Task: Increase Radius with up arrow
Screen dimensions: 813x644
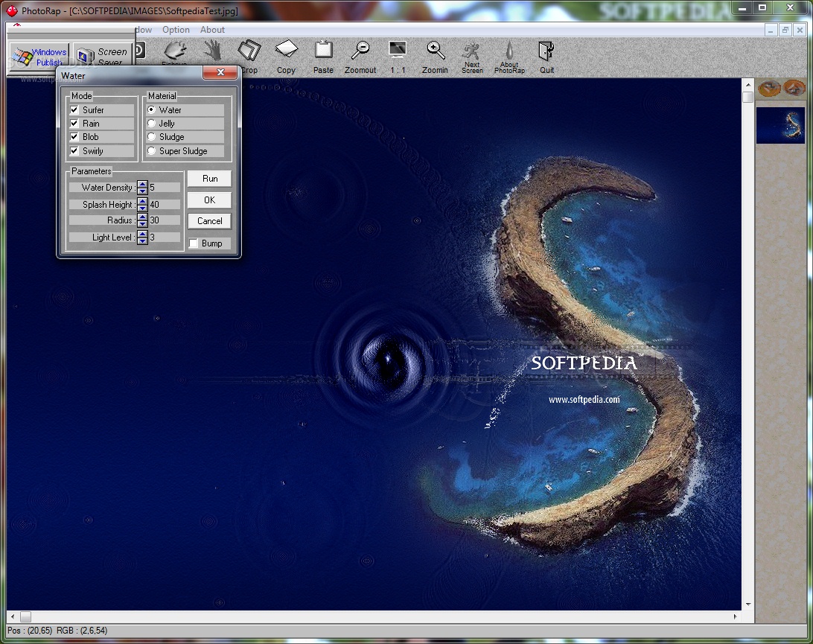Action: click(x=143, y=217)
